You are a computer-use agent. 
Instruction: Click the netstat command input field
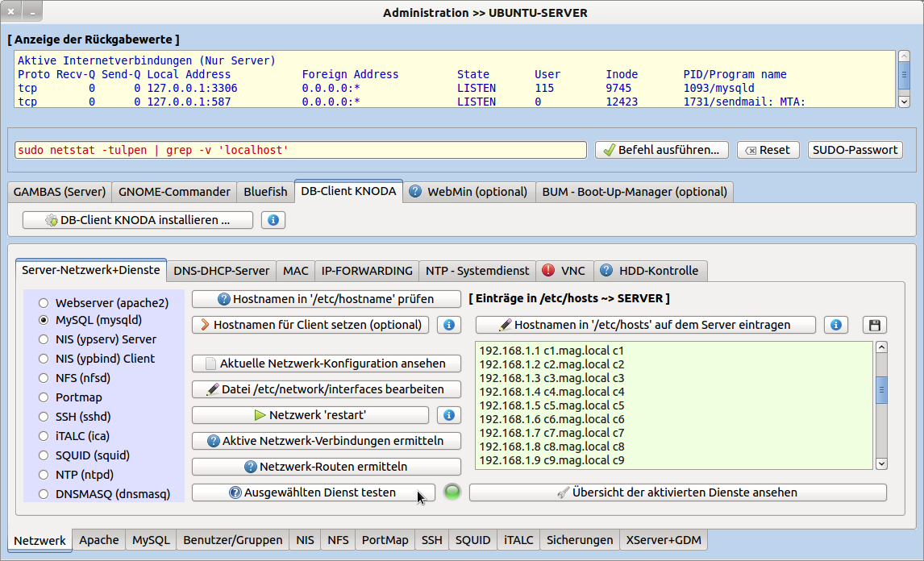300,150
